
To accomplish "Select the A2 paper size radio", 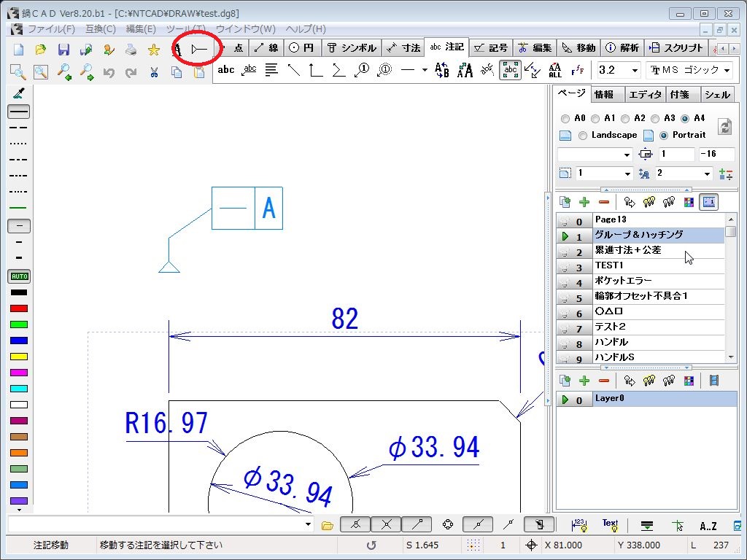I will pos(625,119).
